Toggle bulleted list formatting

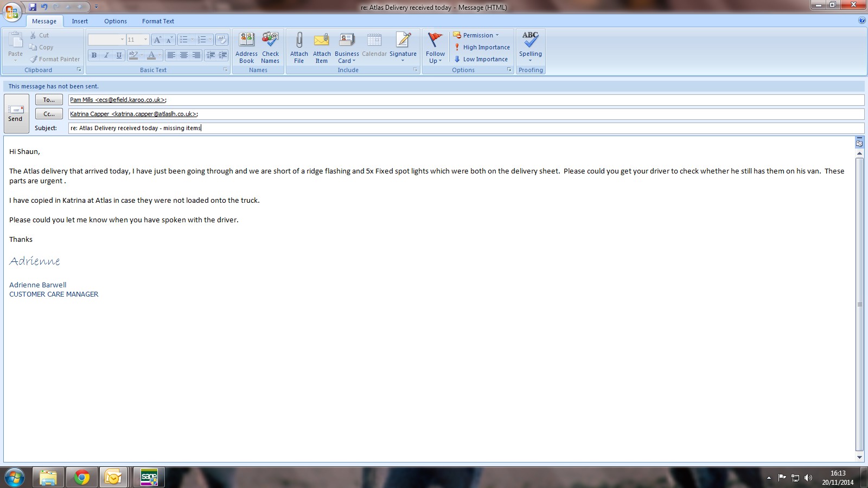(184, 40)
